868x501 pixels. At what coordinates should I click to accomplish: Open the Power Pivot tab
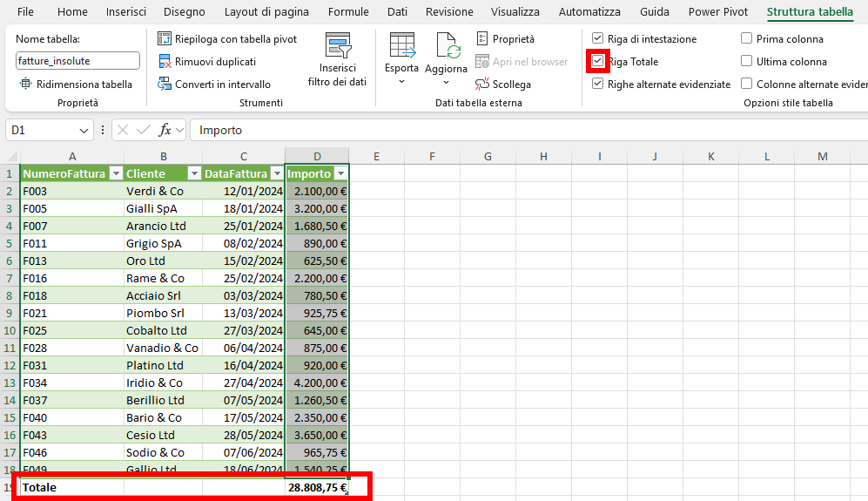click(717, 12)
